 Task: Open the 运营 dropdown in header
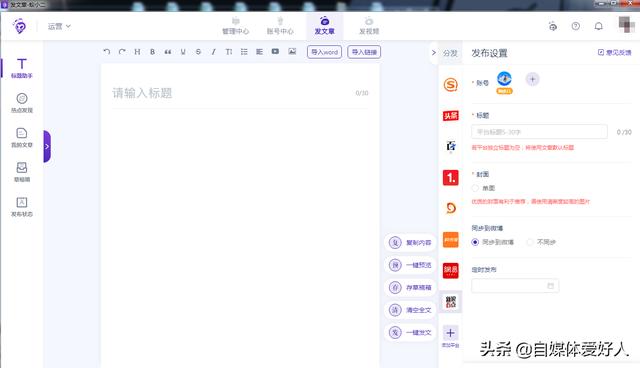pyautogui.click(x=59, y=26)
